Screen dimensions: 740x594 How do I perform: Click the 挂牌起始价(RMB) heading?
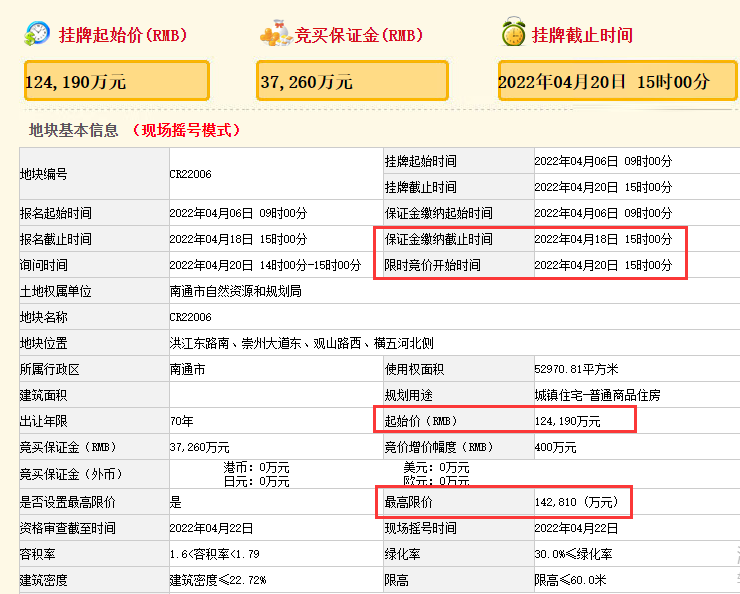[x=123, y=36]
